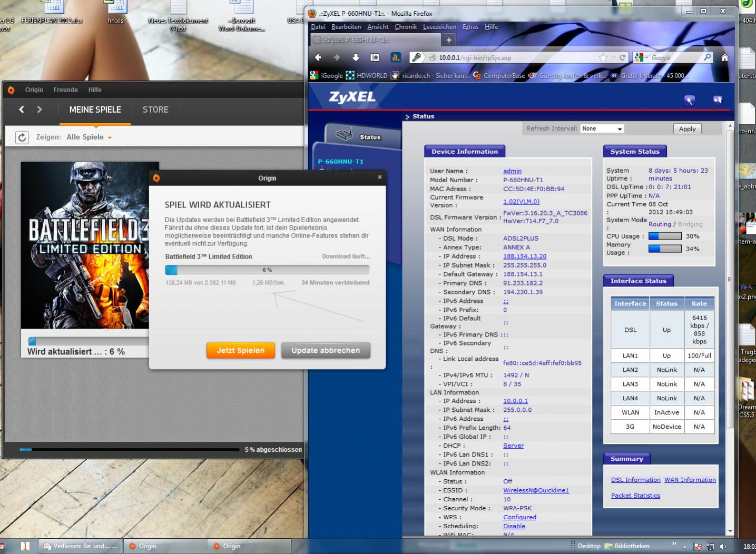Click Update abbrechen button

(x=326, y=350)
